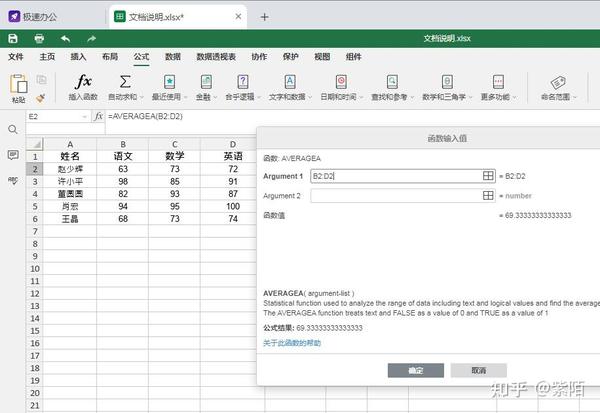This screenshot has height=413, width=600.
Task: Switch to the 组件 tab
Action: tap(353, 57)
